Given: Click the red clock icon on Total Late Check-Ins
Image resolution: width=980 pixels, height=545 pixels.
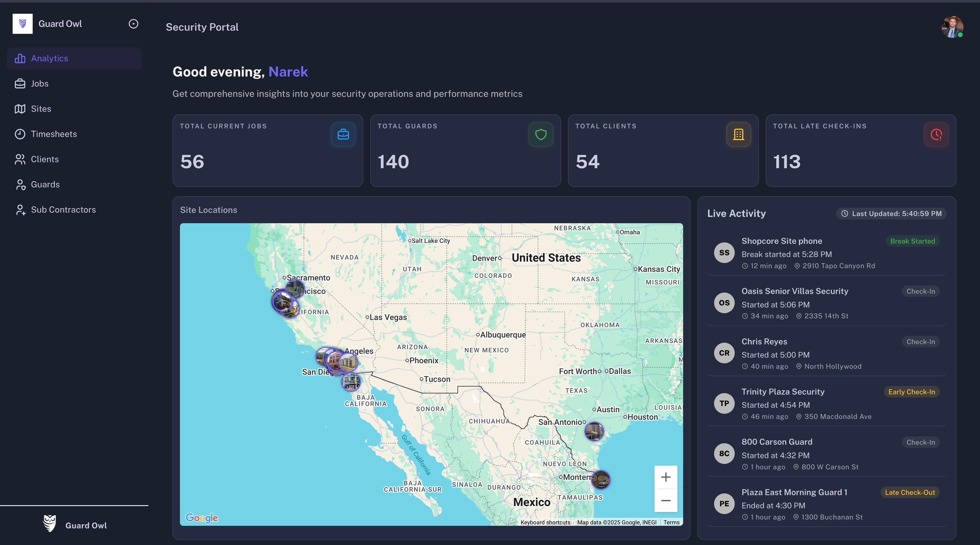Looking at the screenshot, I should click(x=936, y=134).
